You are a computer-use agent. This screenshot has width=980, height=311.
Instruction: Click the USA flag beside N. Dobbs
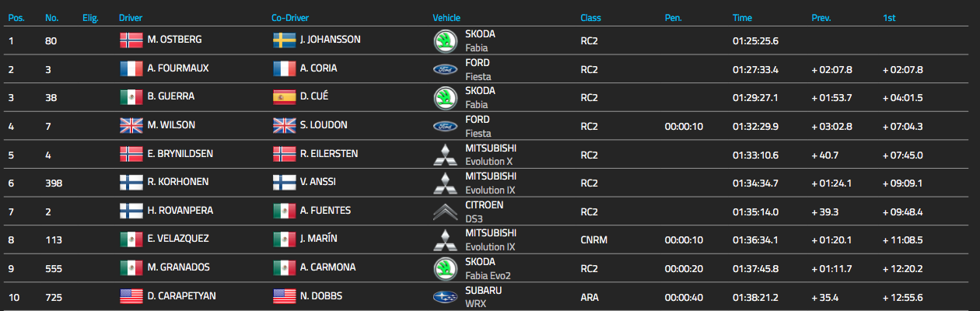285,296
